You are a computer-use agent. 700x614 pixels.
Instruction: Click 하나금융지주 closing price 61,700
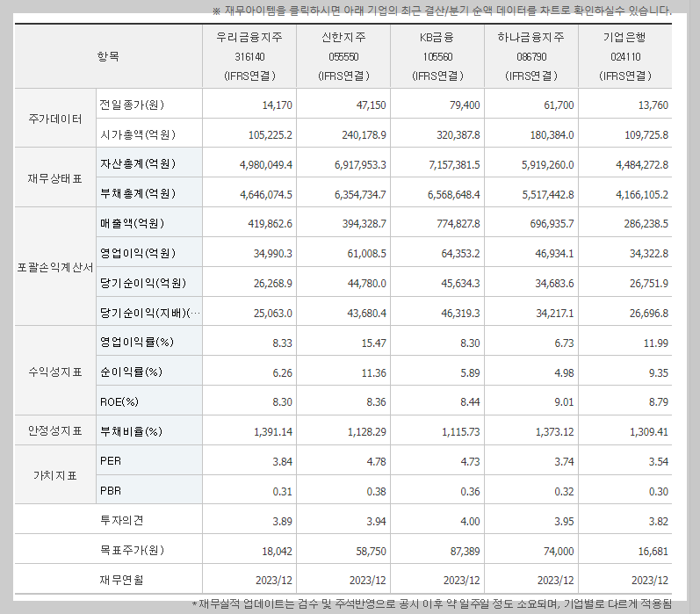(559, 105)
